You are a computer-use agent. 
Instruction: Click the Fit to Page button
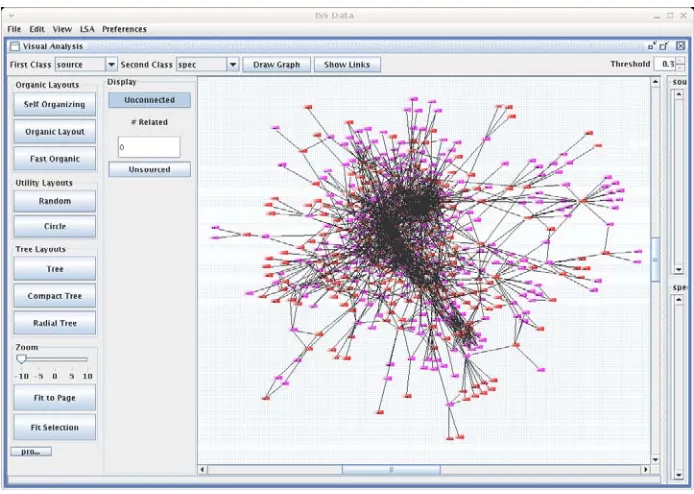(54, 398)
